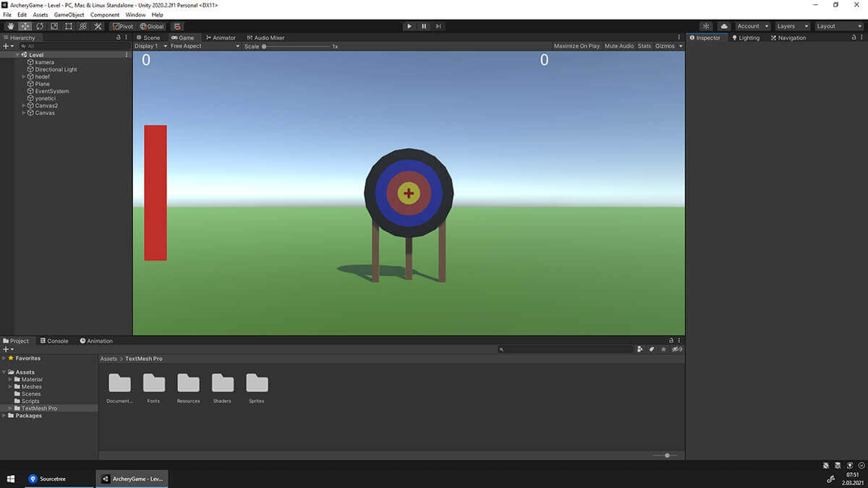Select the Rotate tool
Screen dimensions: 868x488
point(40,26)
